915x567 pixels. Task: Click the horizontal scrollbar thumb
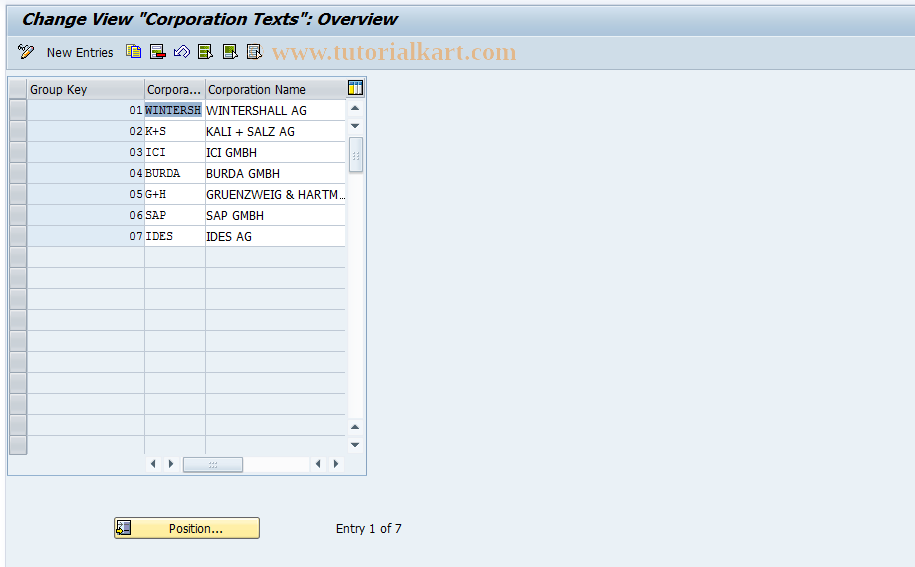(213, 464)
